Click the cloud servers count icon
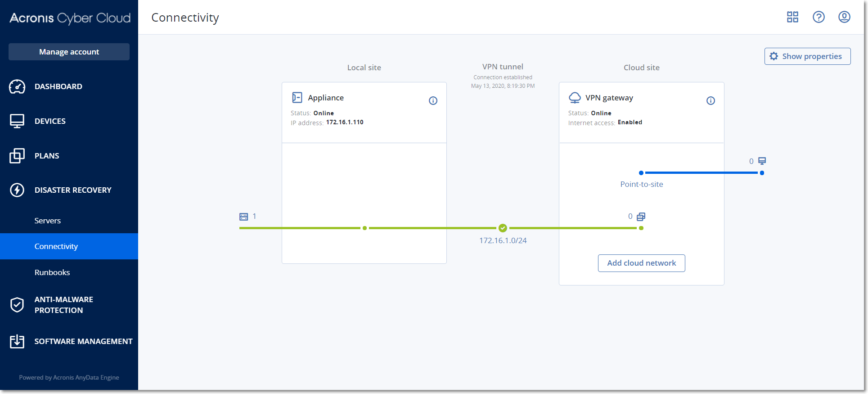This screenshot has height=394, width=868. pyautogui.click(x=641, y=217)
